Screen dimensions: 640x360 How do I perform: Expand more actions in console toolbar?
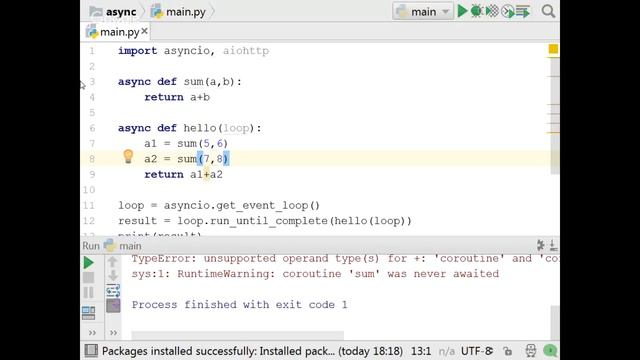pos(113,333)
